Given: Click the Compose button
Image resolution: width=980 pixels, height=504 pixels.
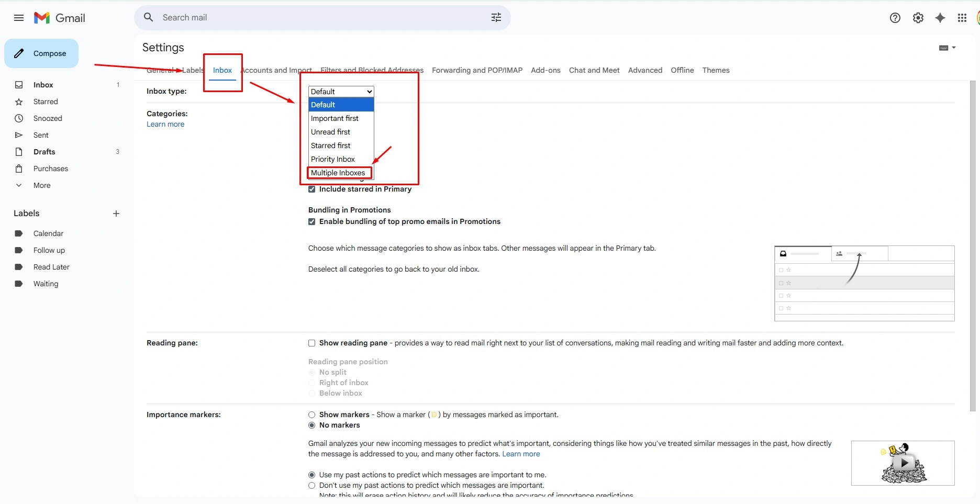Looking at the screenshot, I should pos(41,53).
